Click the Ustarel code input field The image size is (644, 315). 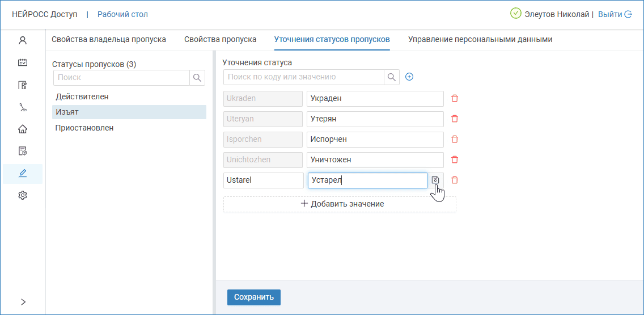click(264, 180)
